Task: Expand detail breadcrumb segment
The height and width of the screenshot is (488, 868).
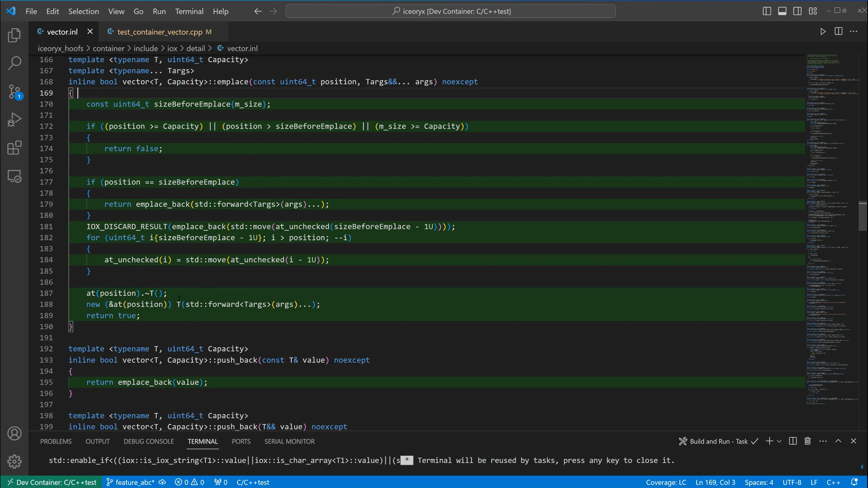Action: click(196, 48)
